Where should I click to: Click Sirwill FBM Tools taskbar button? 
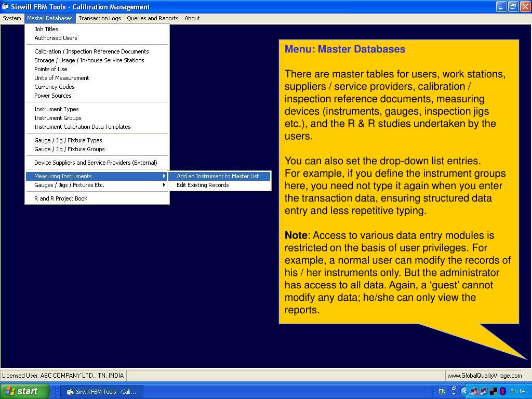click(102, 392)
